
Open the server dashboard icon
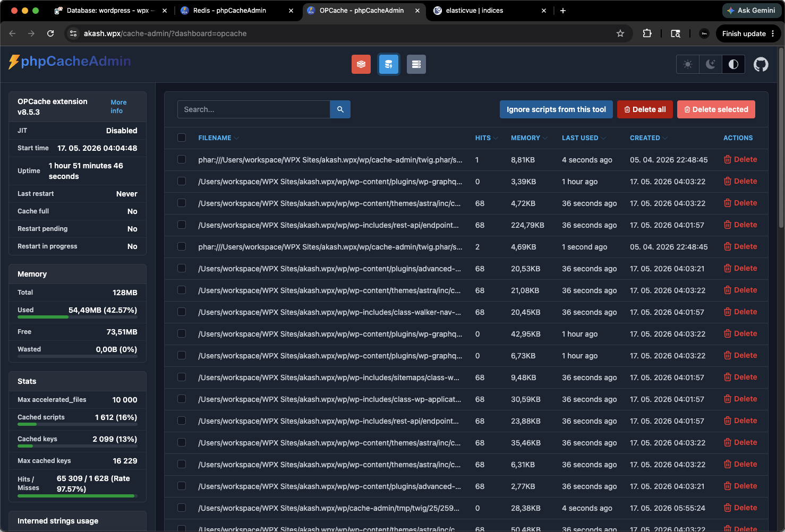416,64
